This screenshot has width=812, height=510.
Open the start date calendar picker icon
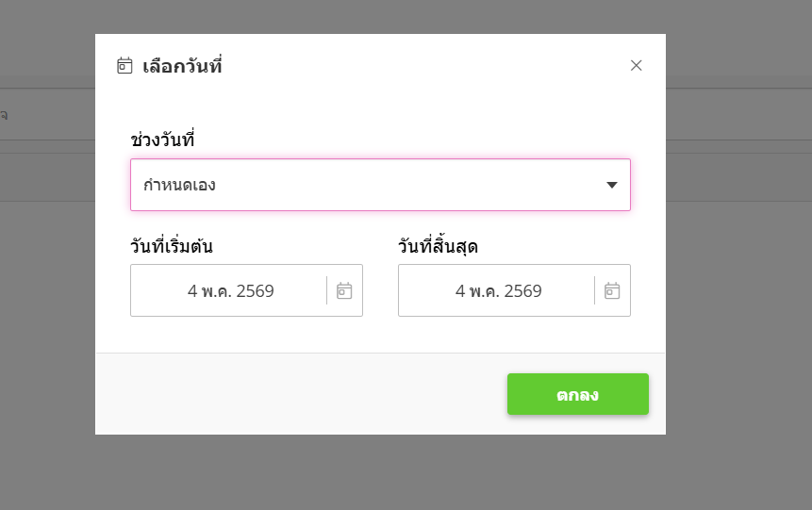point(344,290)
